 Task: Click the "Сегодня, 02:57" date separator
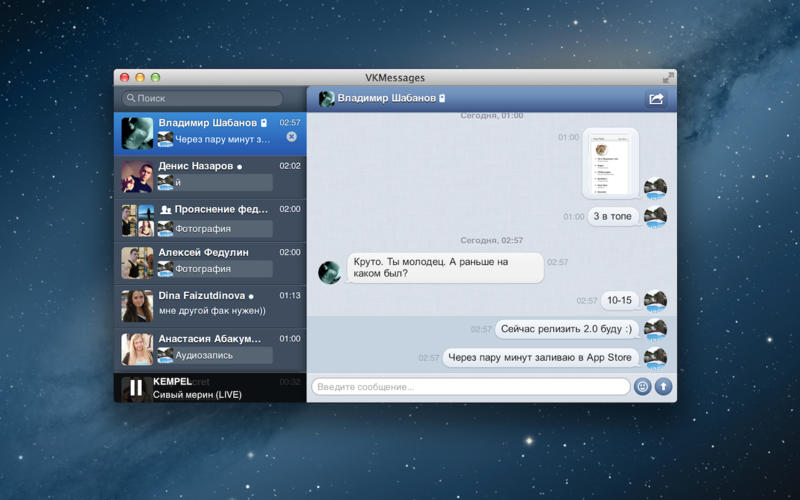point(491,240)
